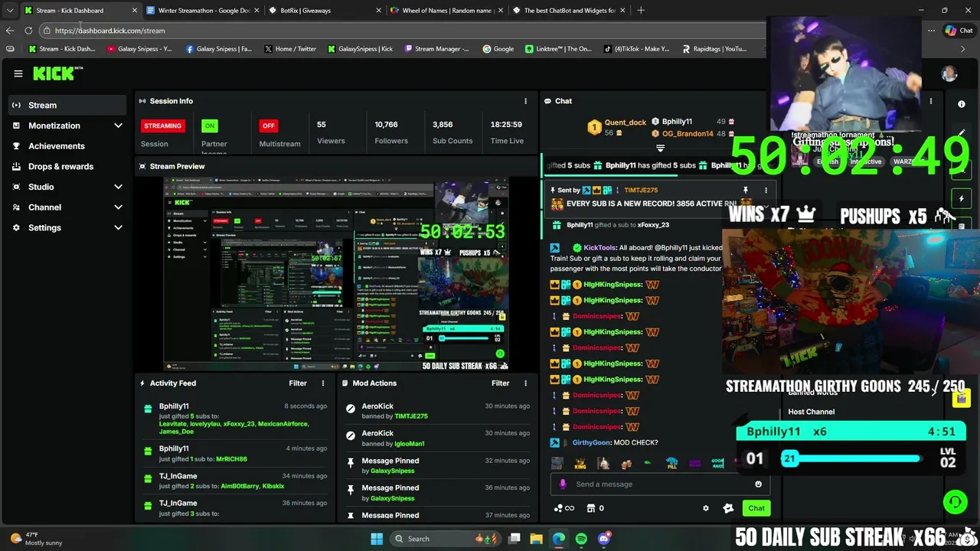The image size is (980, 551).
Task: Switch to the BotRix Giveaways tab
Action: (x=325, y=11)
